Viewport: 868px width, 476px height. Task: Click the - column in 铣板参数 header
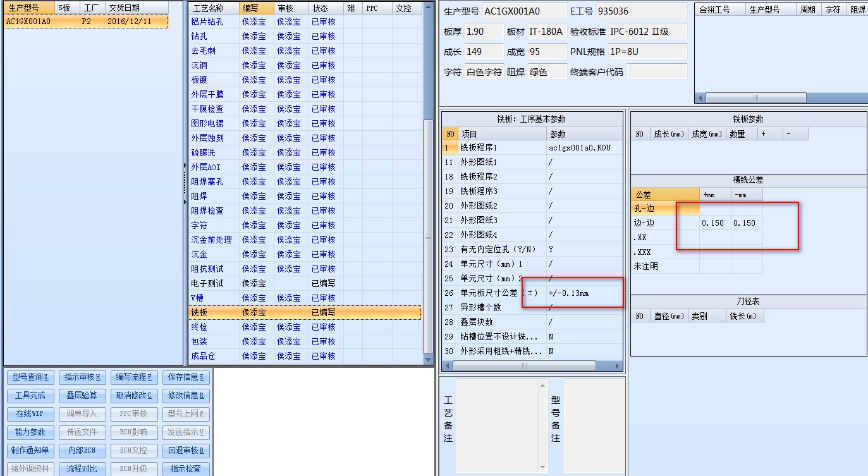point(795,134)
